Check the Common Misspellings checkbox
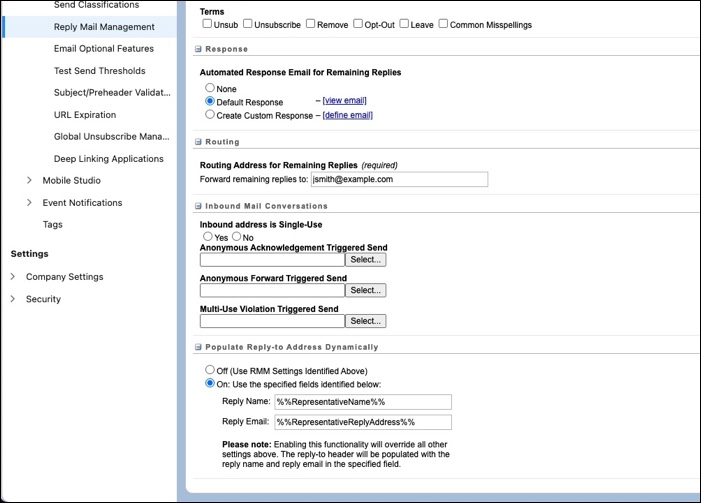The height and width of the screenshot is (503, 701). pos(443,24)
